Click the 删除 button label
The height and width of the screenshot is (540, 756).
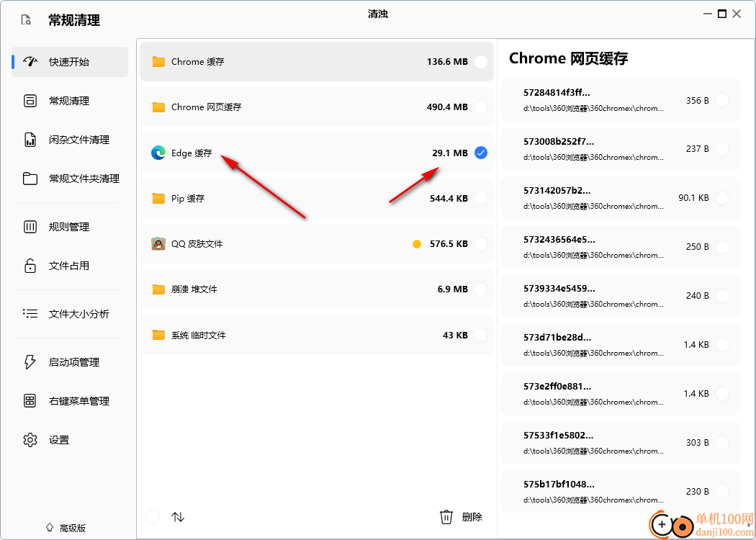coord(472,518)
